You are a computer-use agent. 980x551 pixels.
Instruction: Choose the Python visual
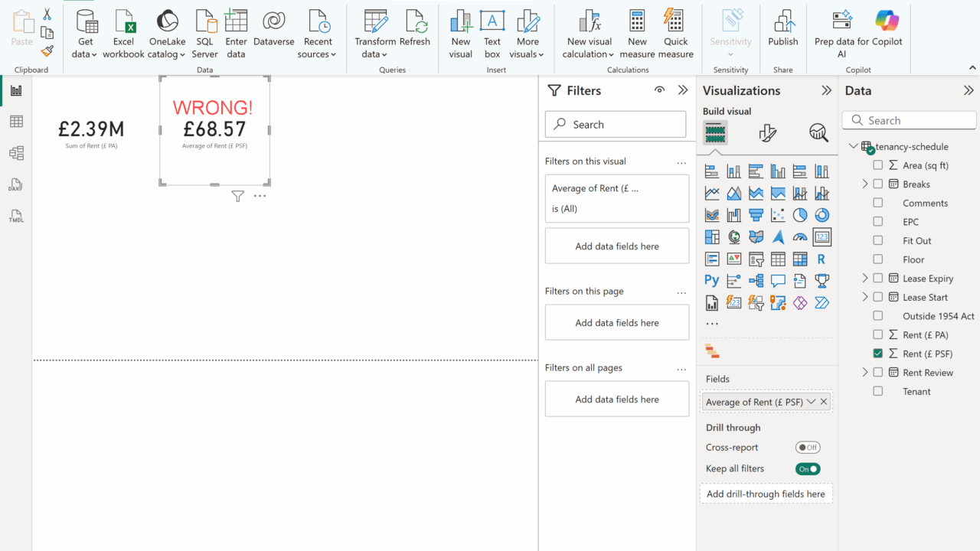pos(712,281)
